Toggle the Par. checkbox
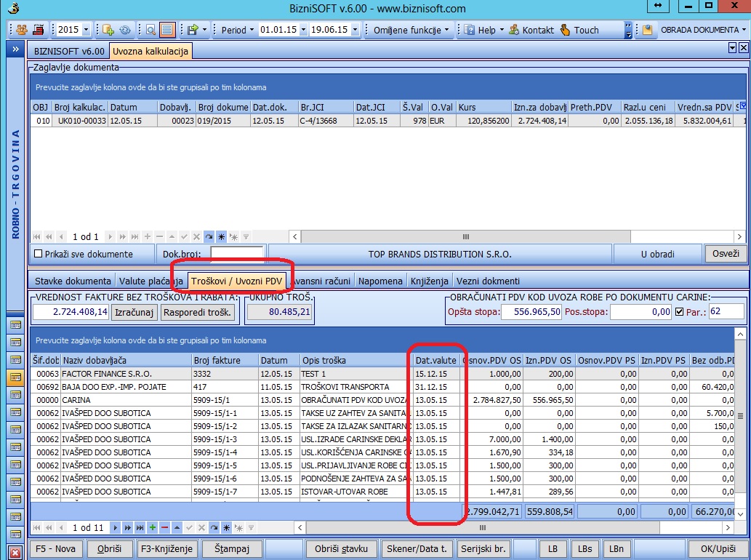The height and width of the screenshot is (560, 751). click(x=679, y=312)
